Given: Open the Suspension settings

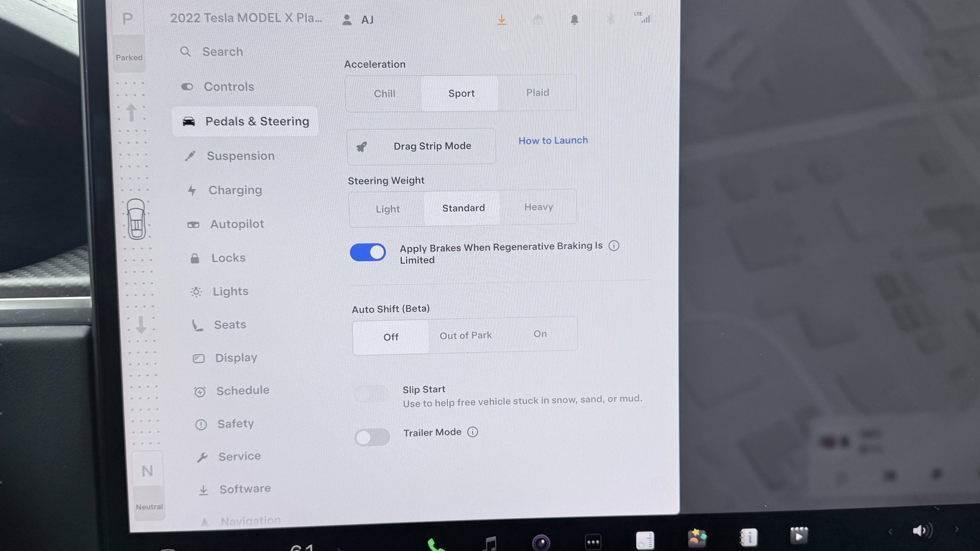Looking at the screenshot, I should pos(230,156).
